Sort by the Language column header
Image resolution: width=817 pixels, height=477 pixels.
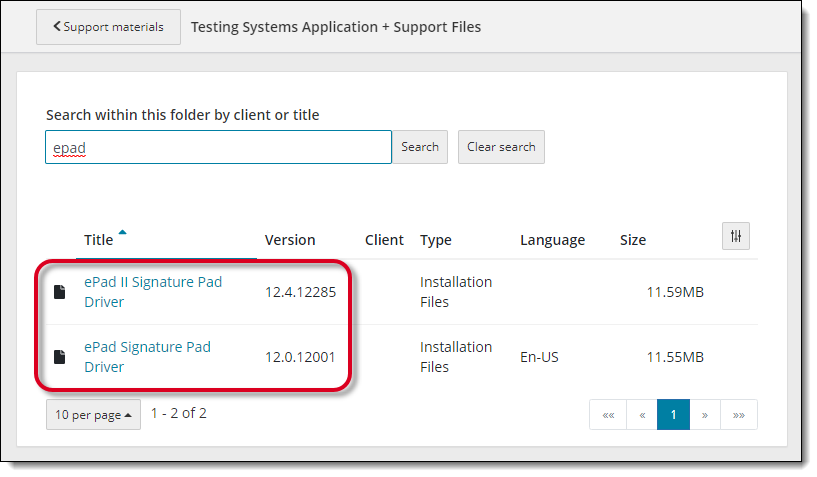point(552,240)
